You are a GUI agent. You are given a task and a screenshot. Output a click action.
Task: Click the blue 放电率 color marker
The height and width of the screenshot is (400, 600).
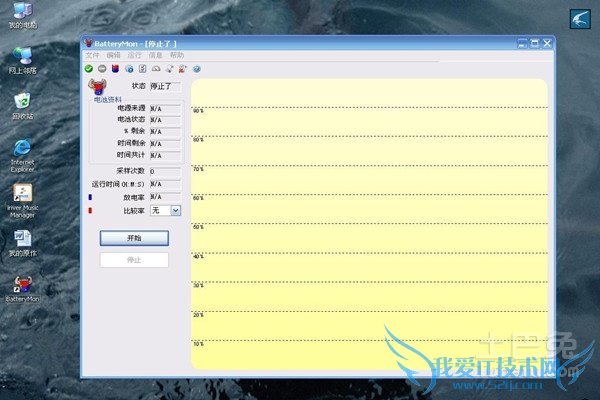click(x=90, y=197)
